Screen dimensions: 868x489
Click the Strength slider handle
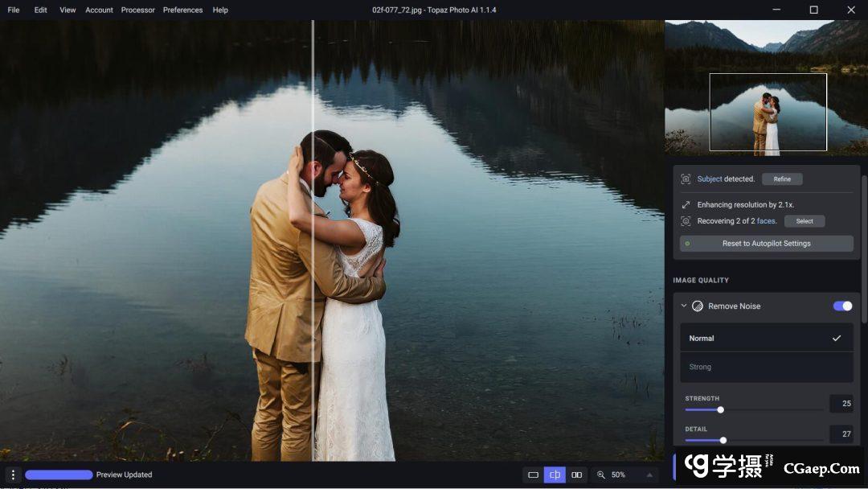pos(720,410)
